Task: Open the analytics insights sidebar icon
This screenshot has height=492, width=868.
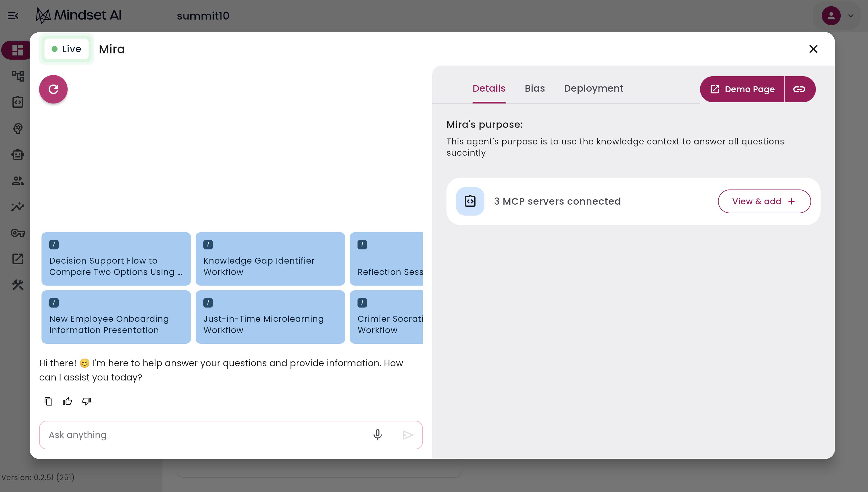Action: (17, 206)
